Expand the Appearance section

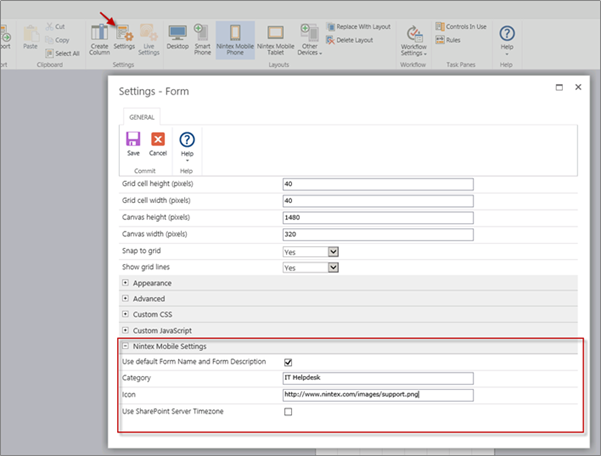[125, 283]
